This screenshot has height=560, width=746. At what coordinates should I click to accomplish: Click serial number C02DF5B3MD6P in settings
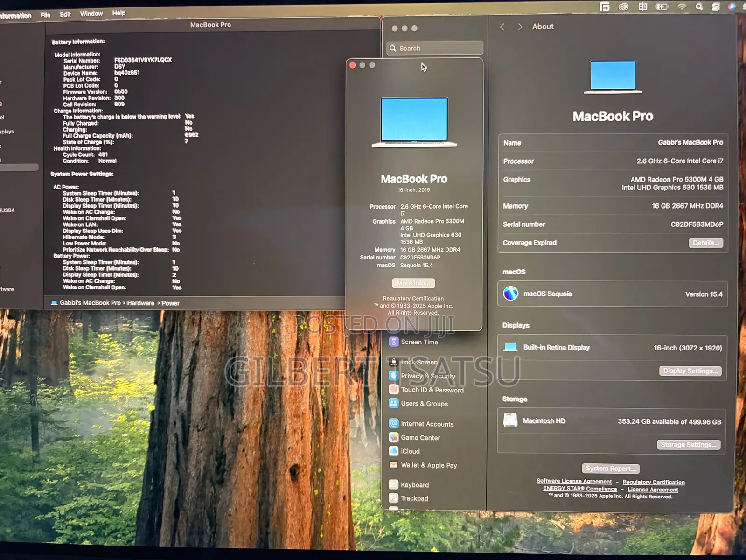[697, 224]
